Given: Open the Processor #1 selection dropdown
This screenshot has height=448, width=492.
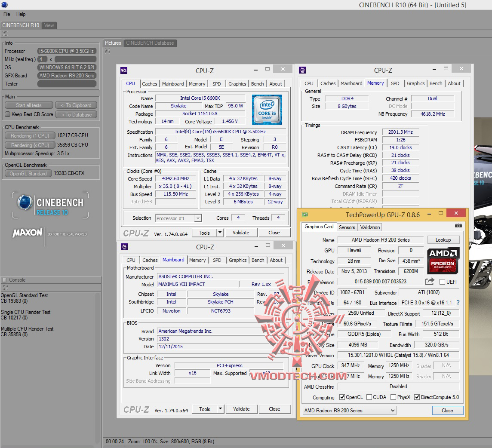Looking at the screenshot, I should (x=178, y=218).
